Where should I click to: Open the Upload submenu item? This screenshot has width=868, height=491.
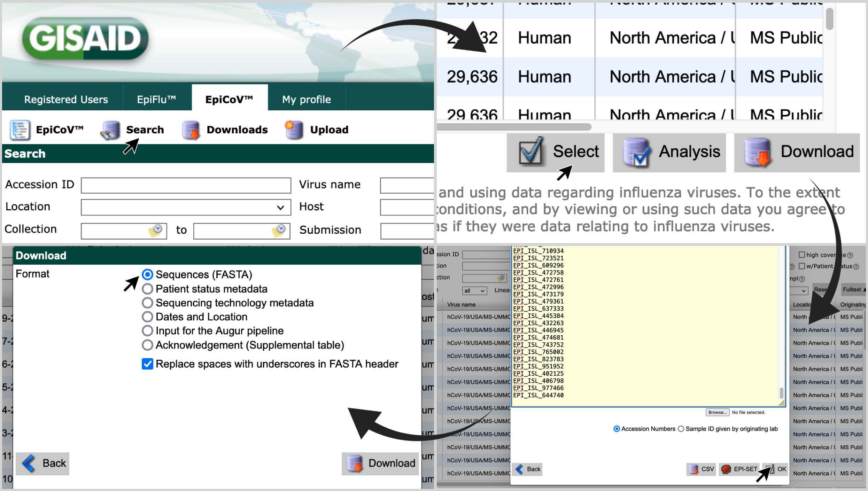click(316, 130)
